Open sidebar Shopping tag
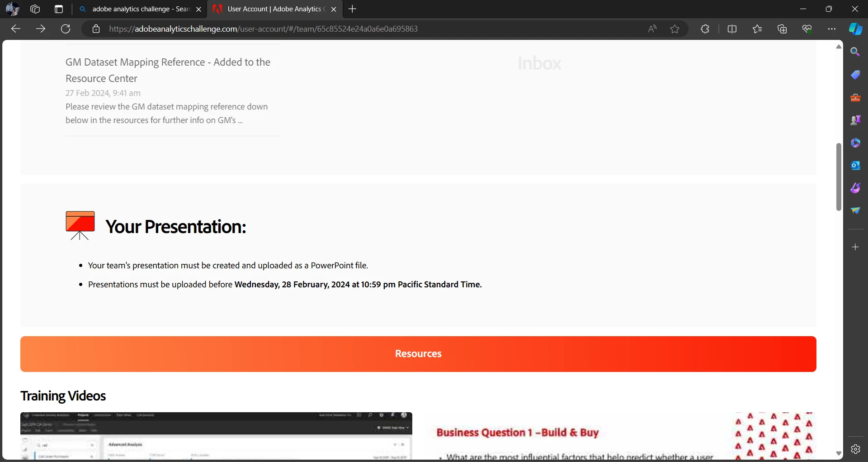The image size is (868, 462). (855, 75)
